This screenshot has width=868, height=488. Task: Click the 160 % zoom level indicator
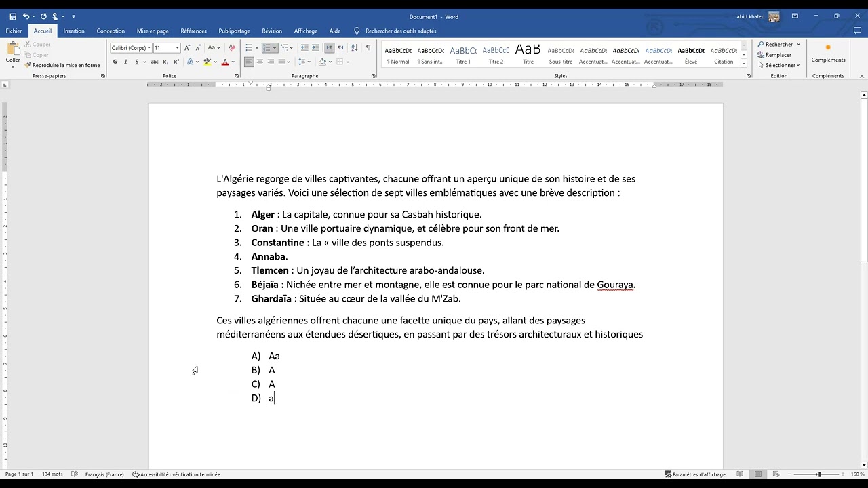point(857,474)
